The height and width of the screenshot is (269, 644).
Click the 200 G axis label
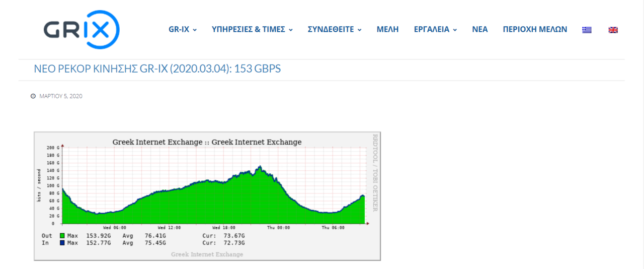coord(53,148)
